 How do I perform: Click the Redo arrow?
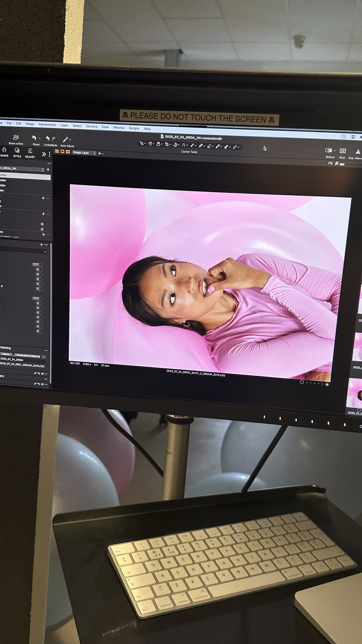[x=53, y=138]
